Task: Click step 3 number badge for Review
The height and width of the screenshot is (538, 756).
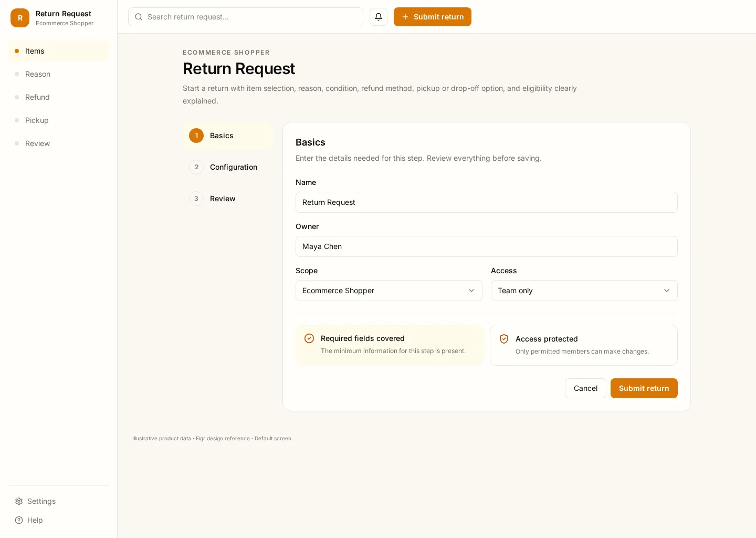Action: pyautogui.click(x=196, y=199)
